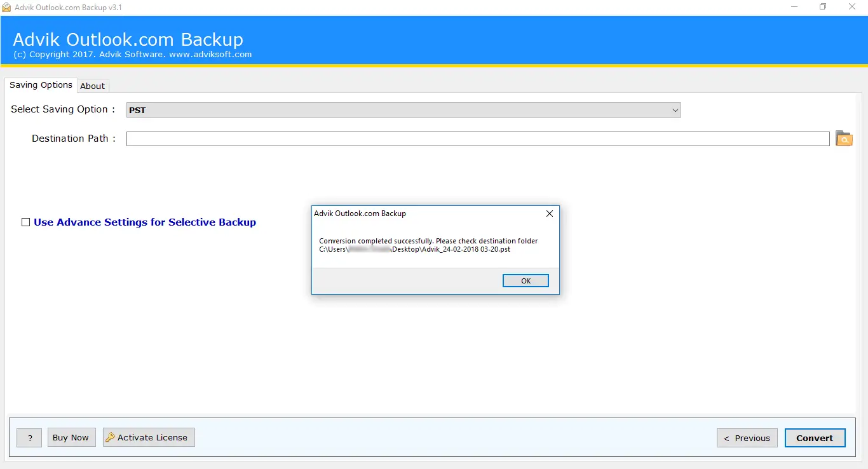Close the conversion completed dialog with X
The height and width of the screenshot is (469, 868).
pos(550,214)
